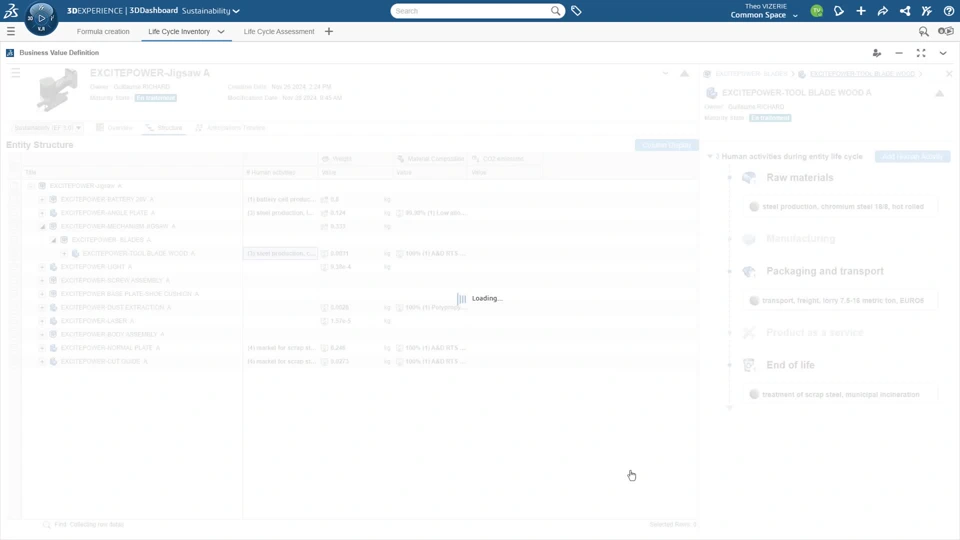Screen dimensions: 960x540
Task: Add a new dashboard tab
Action: point(329,31)
